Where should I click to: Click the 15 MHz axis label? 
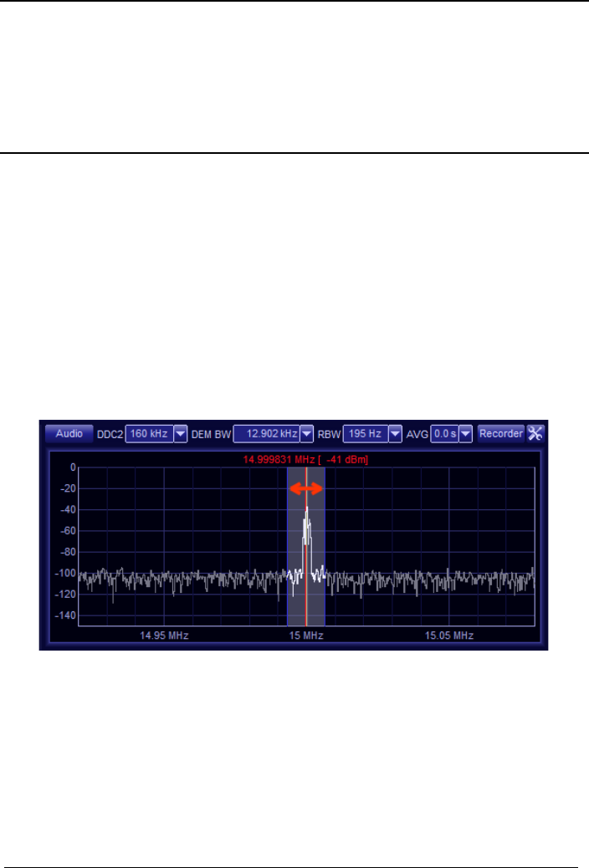click(306, 636)
